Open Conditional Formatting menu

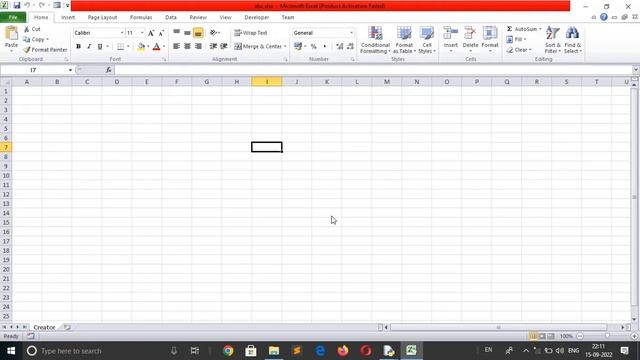click(x=375, y=40)
